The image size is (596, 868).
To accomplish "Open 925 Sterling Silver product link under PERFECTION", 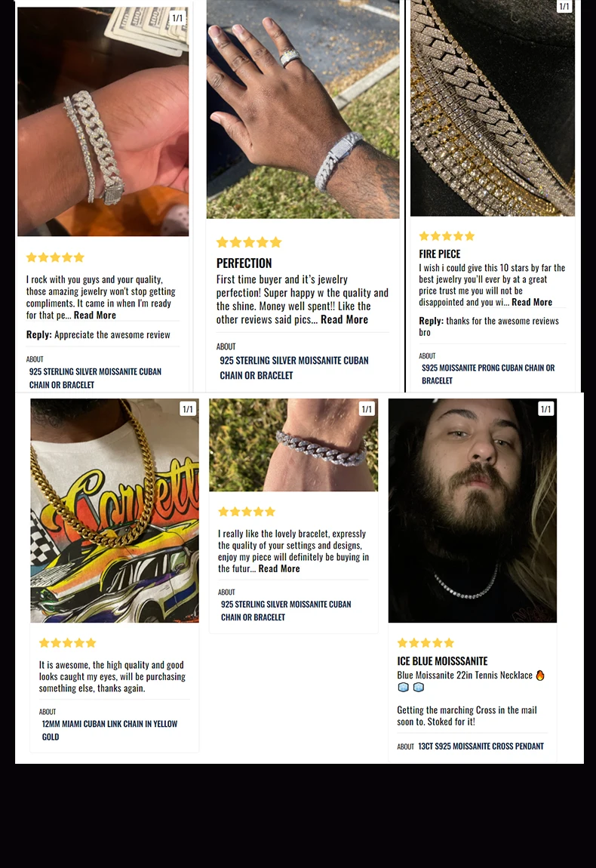I will (x=293, y=368).
